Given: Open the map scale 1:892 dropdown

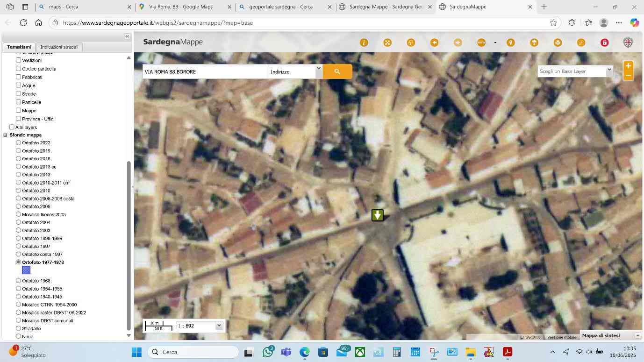Looking at the screenshot, I should (200, 326).
